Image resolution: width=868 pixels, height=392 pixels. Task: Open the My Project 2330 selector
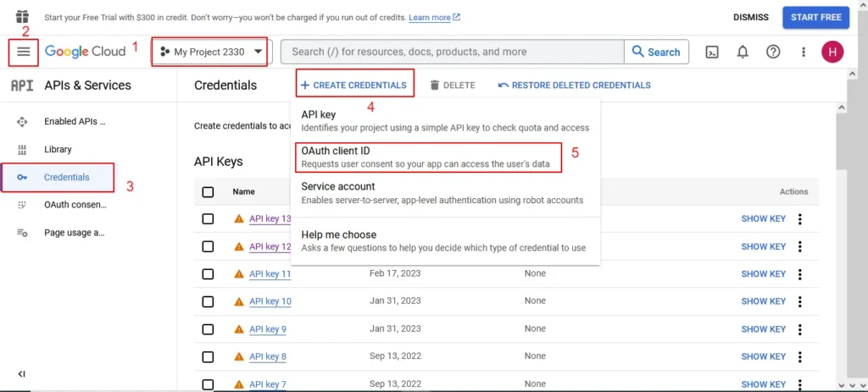210,52
